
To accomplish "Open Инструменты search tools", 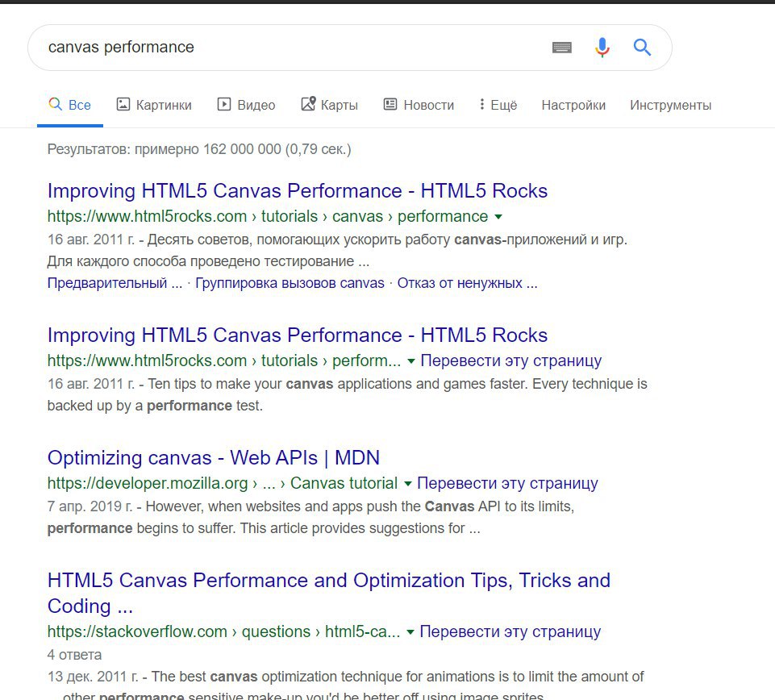I will [x=670, y=106].
